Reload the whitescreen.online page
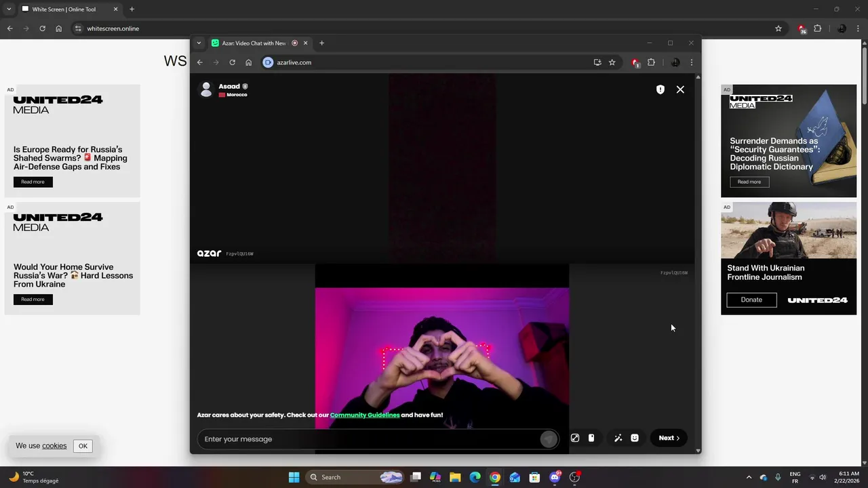Screen dimensions: 868x488 point(42,28)
